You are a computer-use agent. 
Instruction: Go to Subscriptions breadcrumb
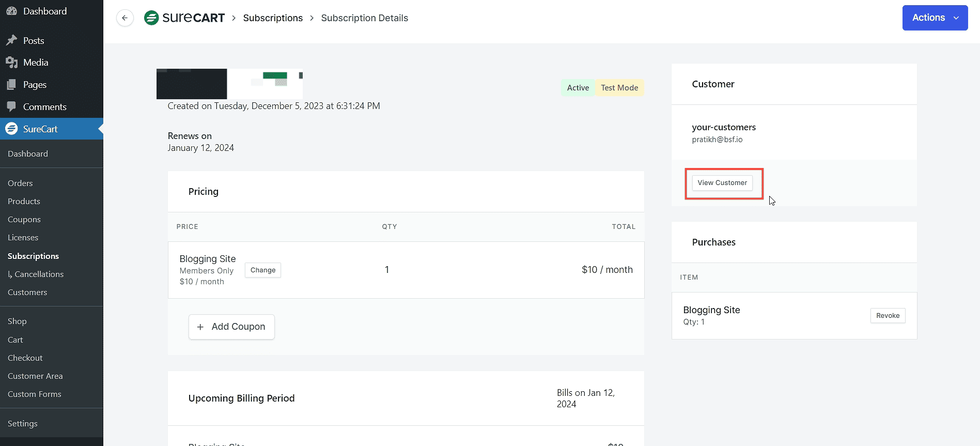(x=273, y=18)
